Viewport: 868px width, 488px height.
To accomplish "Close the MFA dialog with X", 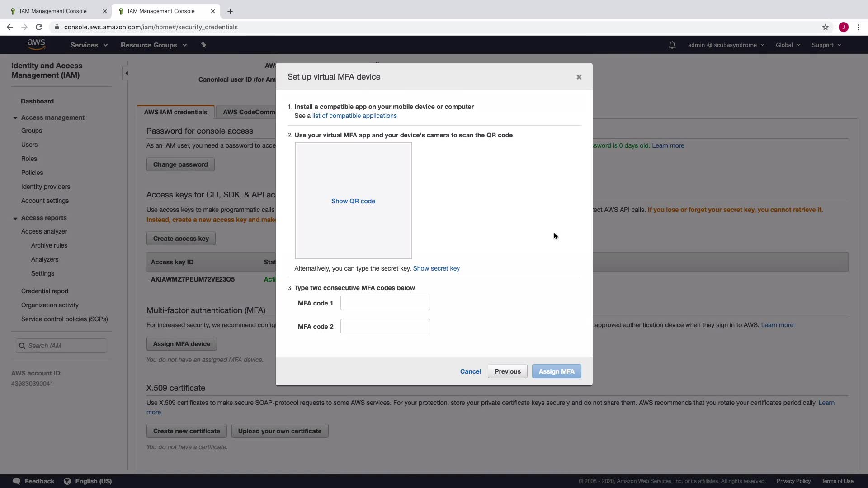I will (x=579, y=77).
